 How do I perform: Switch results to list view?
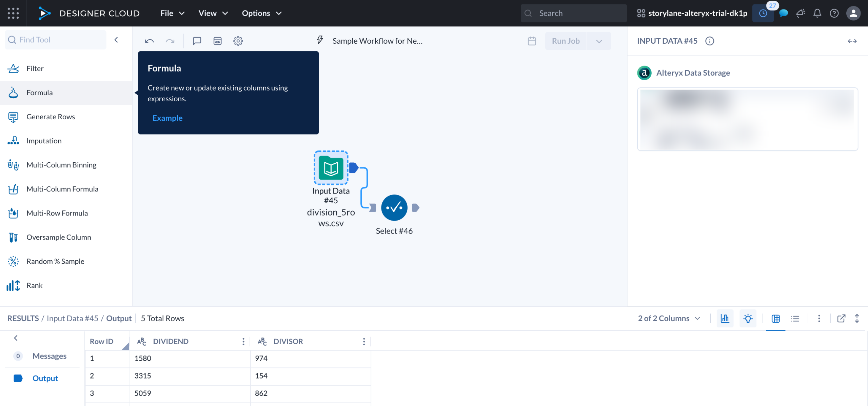point(795,318)
